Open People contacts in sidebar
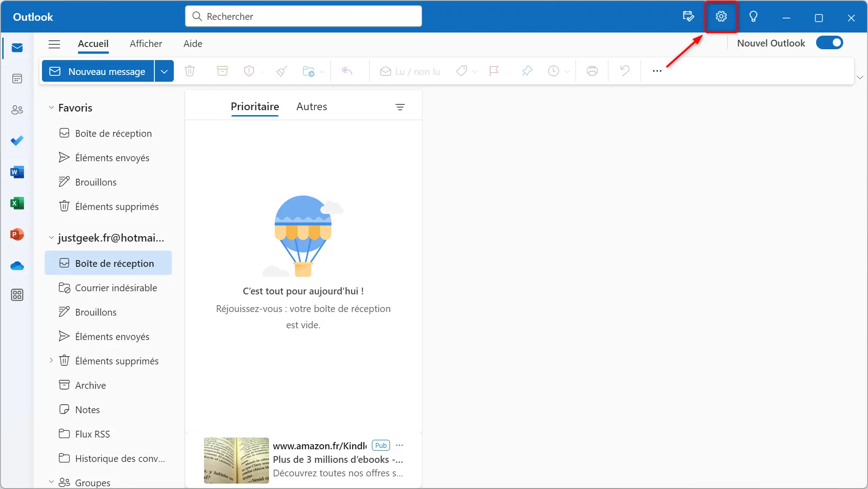The image size is (868, 489). tap(17, 110)
